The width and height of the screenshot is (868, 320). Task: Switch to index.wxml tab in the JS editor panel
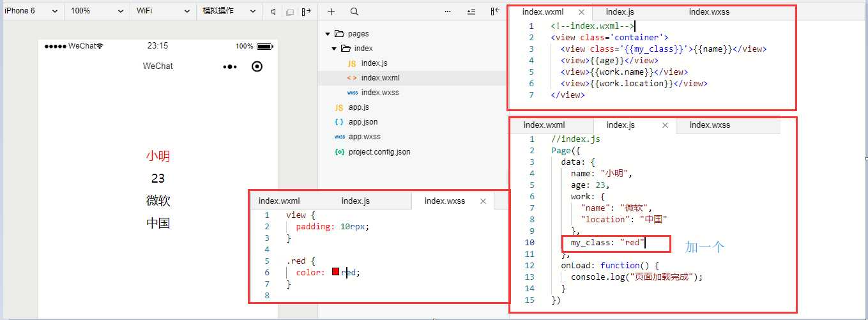[544, 125]
